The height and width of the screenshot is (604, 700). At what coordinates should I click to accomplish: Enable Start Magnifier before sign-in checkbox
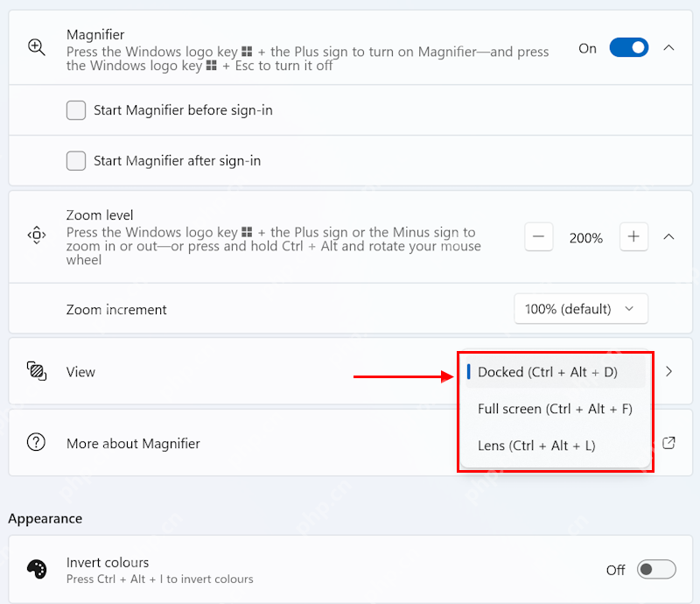pos(76,110)
